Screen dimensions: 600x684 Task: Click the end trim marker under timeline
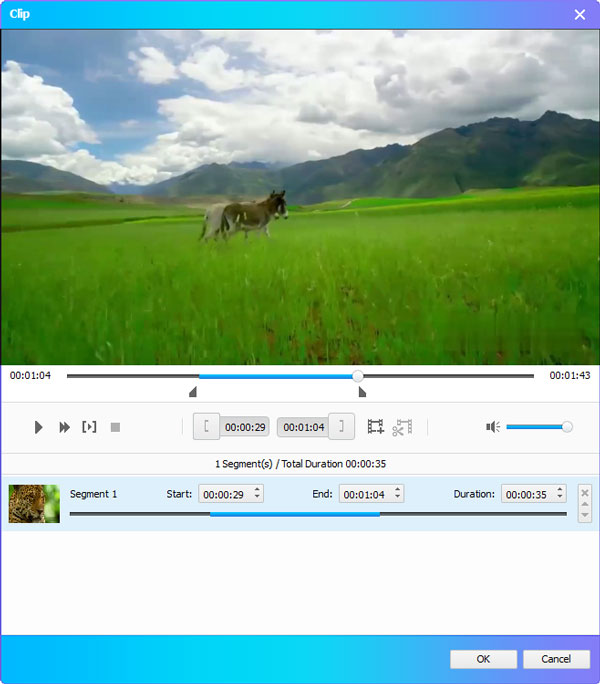click(x=362, y=392)
